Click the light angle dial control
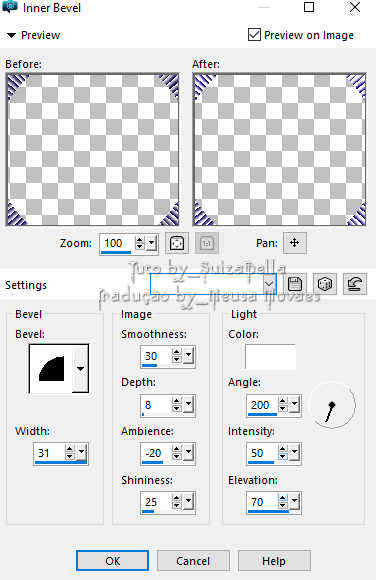 [x=332, y=405]
